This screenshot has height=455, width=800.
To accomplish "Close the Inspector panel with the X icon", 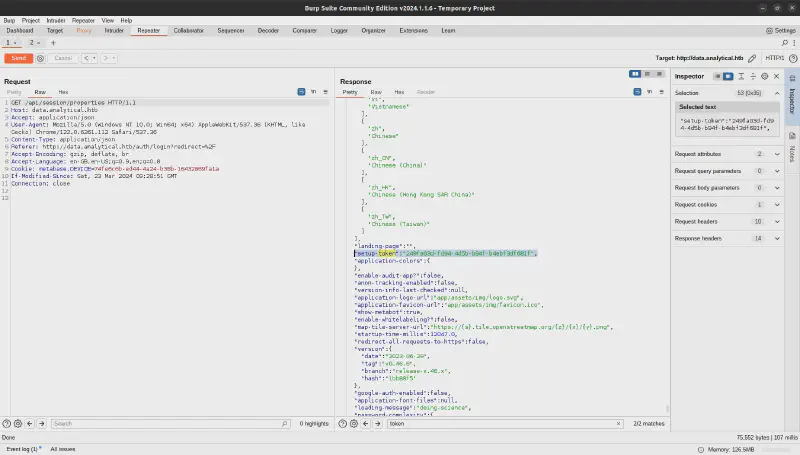I will [776, 76].
